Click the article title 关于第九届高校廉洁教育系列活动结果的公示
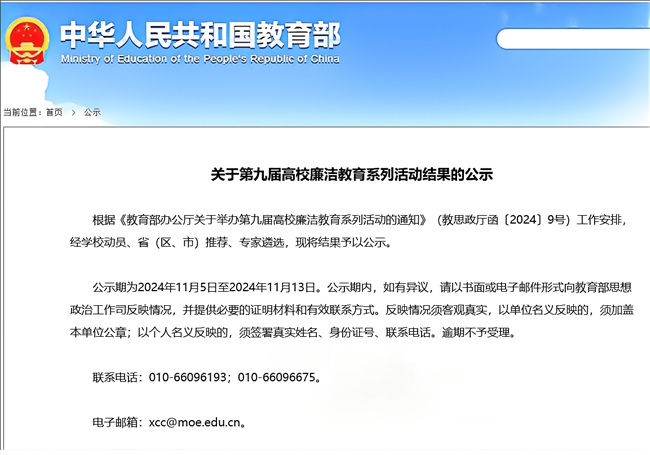 point(352,174)
